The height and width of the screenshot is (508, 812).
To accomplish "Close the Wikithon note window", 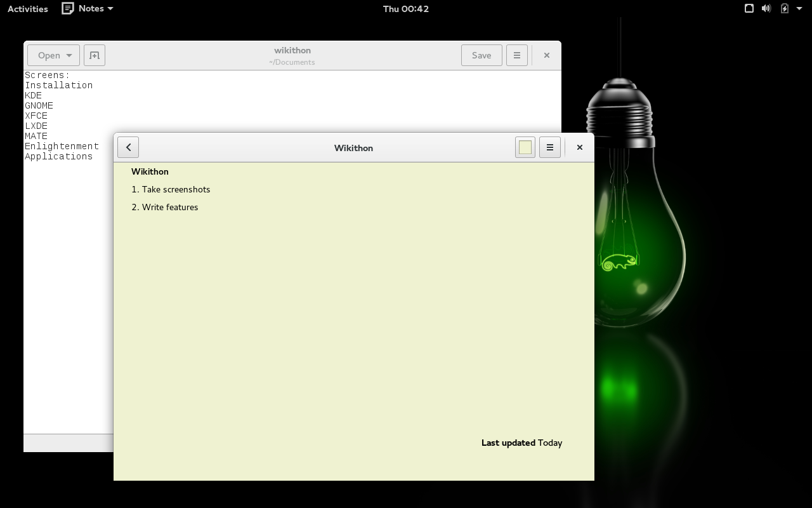I will (x=579, y=147).
